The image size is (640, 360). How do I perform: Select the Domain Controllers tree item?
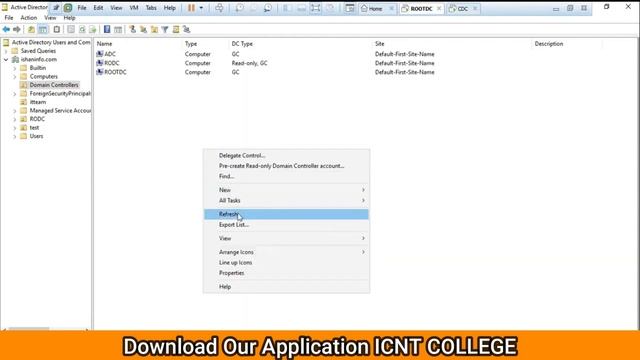54,85
